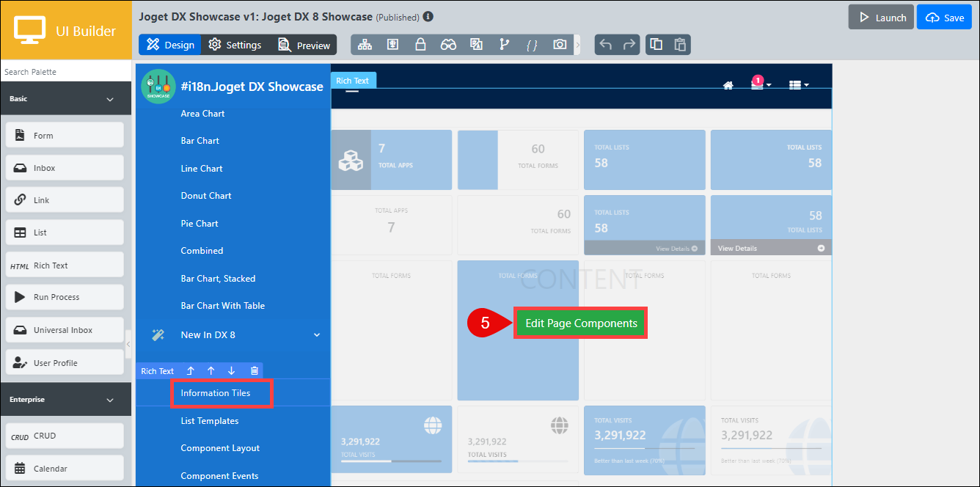980x487 pixels.
Task: Click the padlock permission icon
Action: [x=420, y=45]
